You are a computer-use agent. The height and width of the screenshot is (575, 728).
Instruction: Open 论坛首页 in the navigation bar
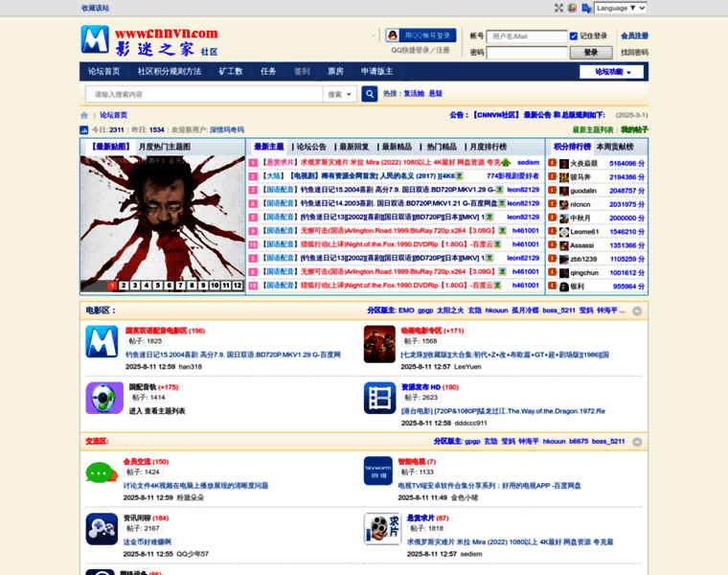(x=104, y=72)
